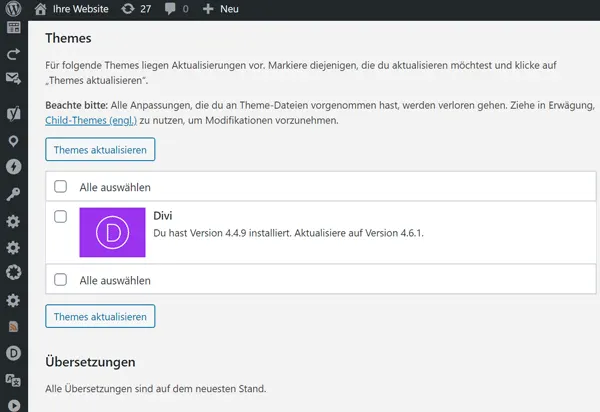600x412 pixels.
Task: Click the purple Divi theme thumbnail
Action: 112,232
